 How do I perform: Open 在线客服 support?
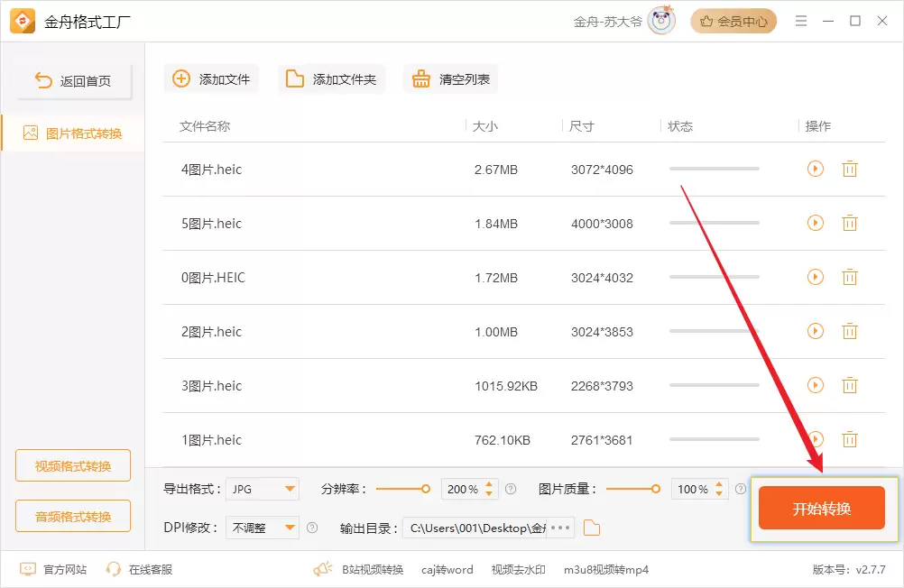tap(139, 570)
